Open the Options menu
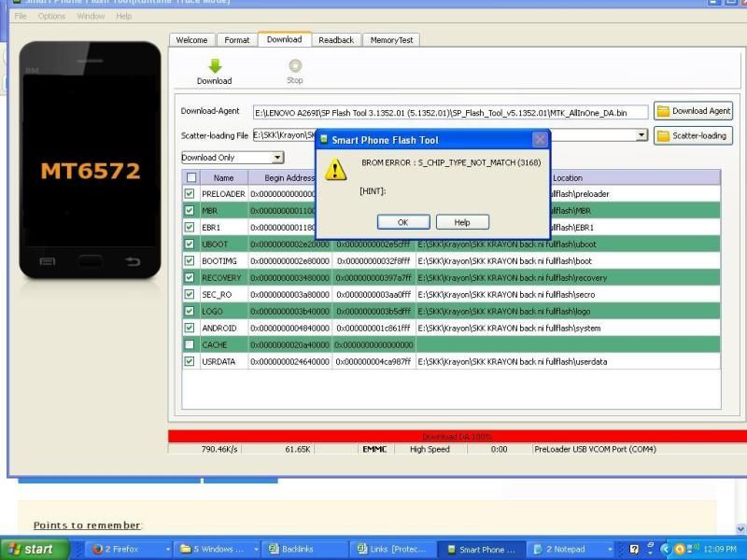The image size is (747, 560). [51, 16]
